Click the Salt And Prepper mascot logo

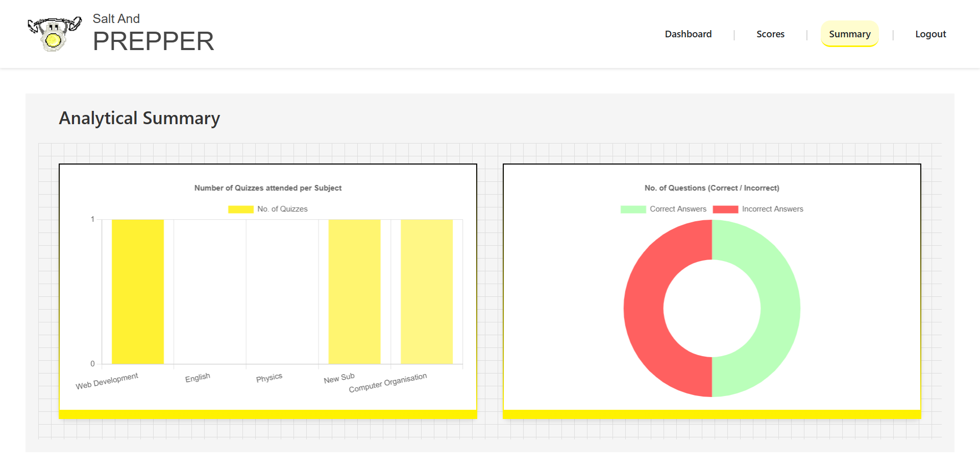pos(54,34)
